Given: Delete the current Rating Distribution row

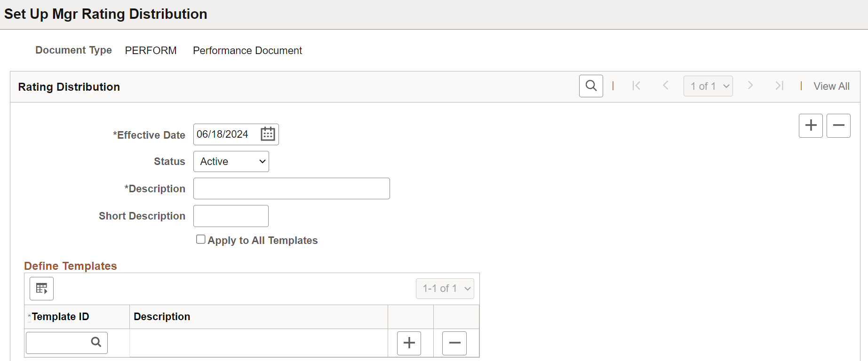Looking at the screenshot, I should pos(838,126).
